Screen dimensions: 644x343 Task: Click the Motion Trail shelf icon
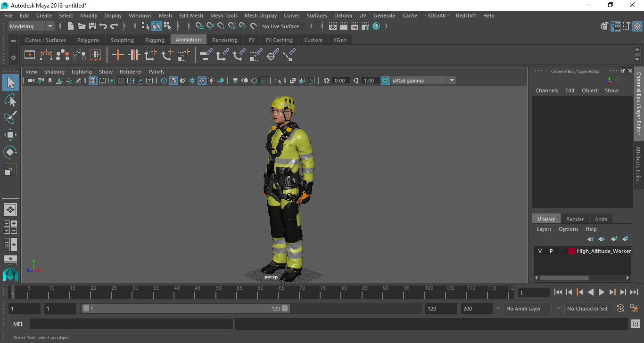tap(46, 55)
